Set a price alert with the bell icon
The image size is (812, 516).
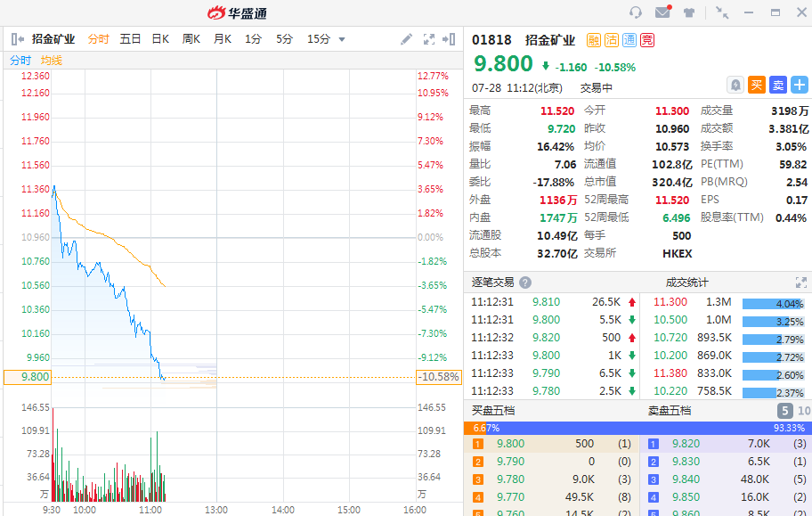coord(735,85)
